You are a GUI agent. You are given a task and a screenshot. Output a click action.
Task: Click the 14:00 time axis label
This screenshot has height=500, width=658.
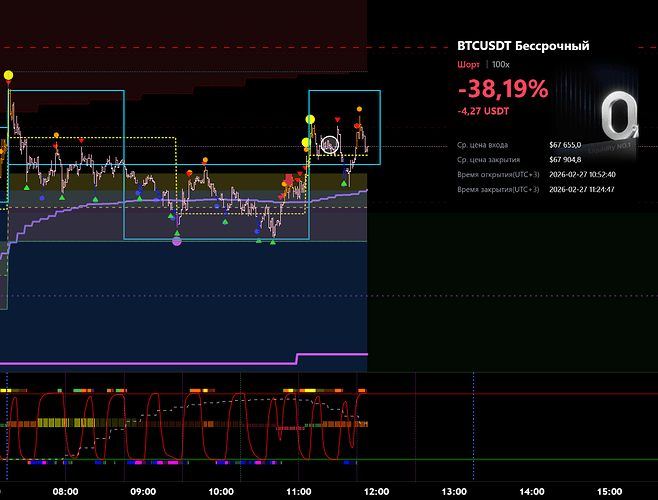pos(532,491)
